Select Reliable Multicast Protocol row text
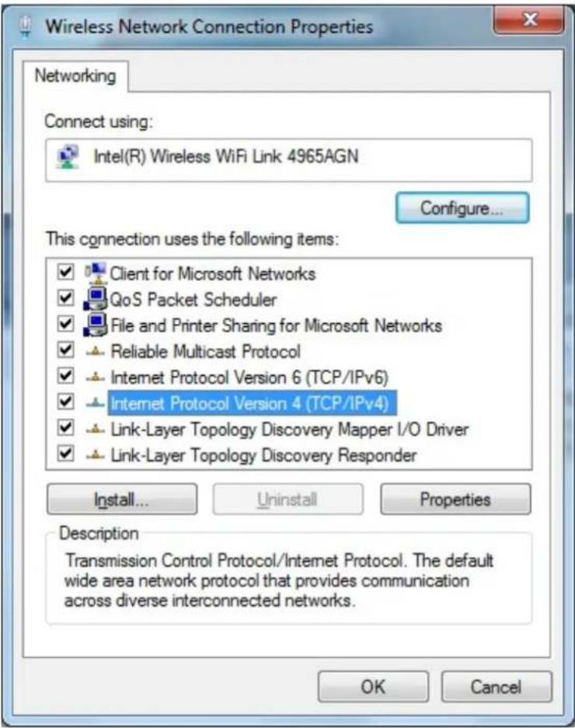 coord(206,351)
